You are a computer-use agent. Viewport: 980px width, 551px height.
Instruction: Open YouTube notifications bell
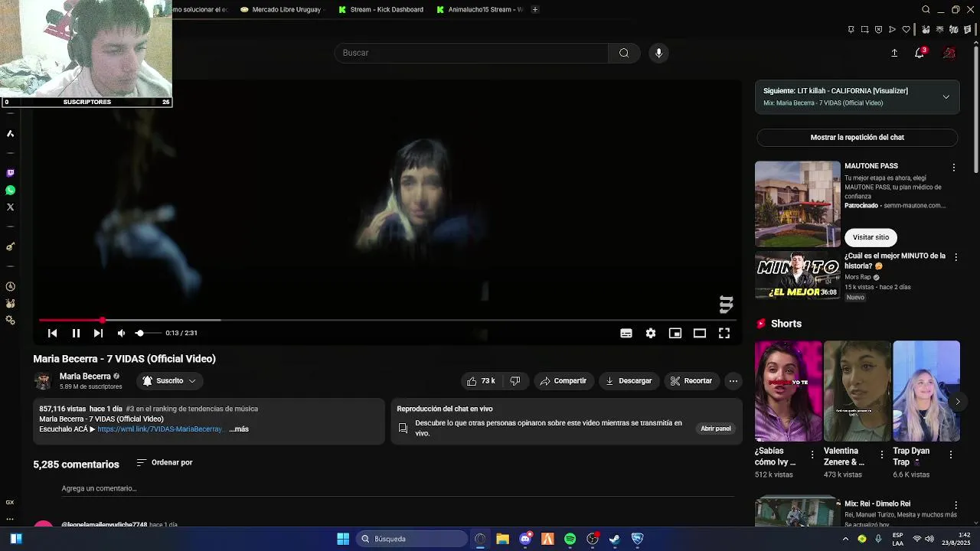[920, 53]
